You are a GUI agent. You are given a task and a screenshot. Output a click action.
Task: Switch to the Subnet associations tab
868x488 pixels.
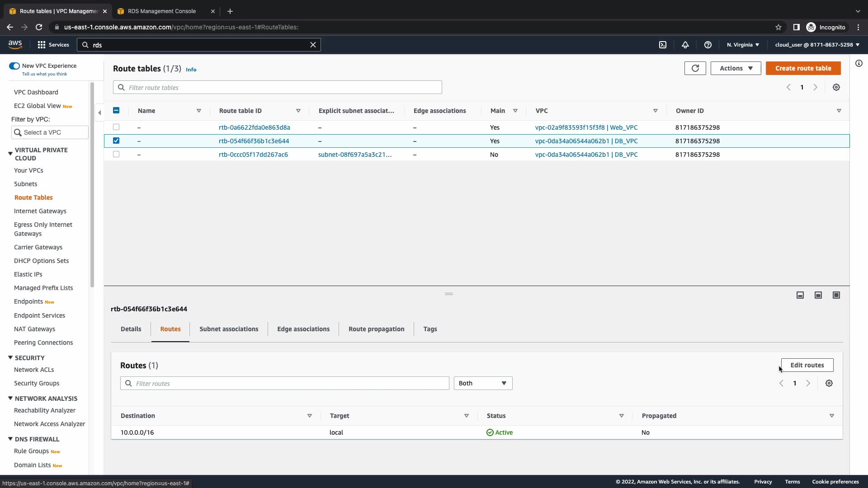229,329
